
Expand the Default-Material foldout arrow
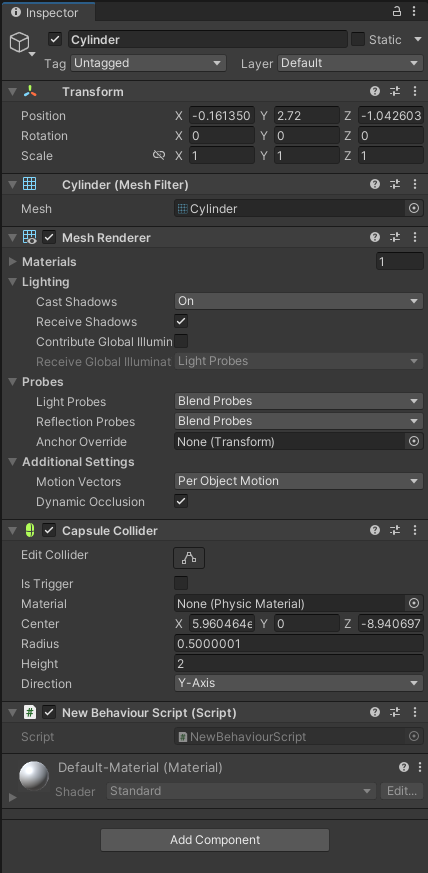pyautogui.click(x=13, y=798)
